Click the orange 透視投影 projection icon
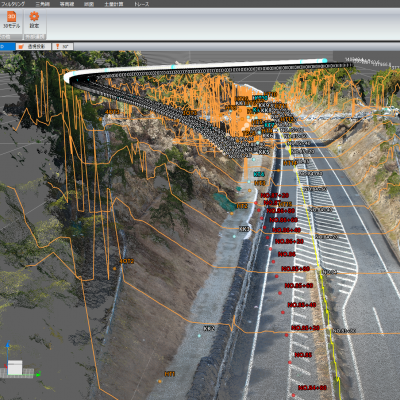The image size is (400, 400). [x=21, y=46]
